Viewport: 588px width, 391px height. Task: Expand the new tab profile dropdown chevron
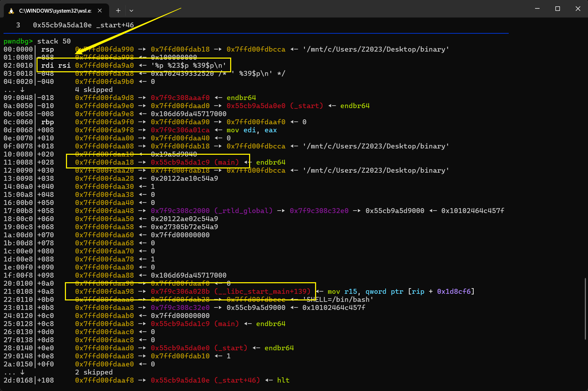[x=131, y=11]
